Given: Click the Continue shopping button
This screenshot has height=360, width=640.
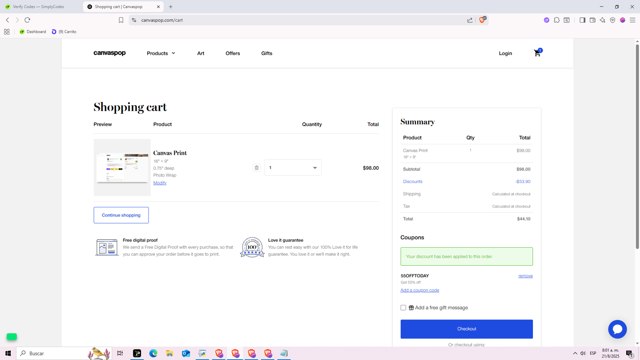Looking at the screenshot, I should 121,215.
